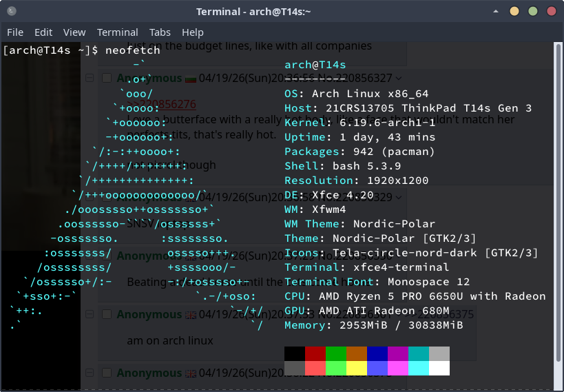
Task: Open post menu arrow beside No.220856327
Action: 398,78
